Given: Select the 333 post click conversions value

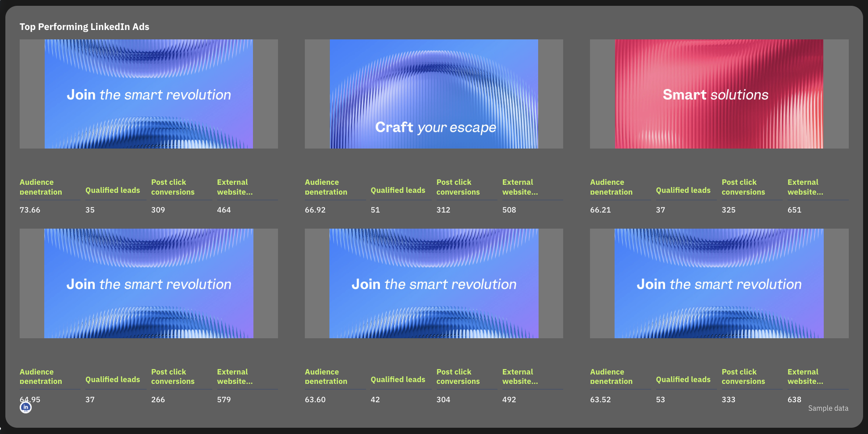Looking at the screenshot, I should point(728,400).
